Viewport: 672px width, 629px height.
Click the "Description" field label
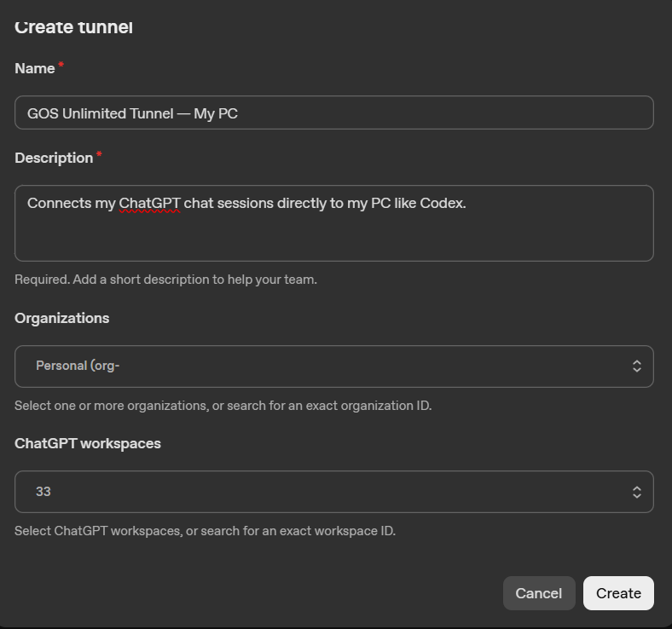54,158
